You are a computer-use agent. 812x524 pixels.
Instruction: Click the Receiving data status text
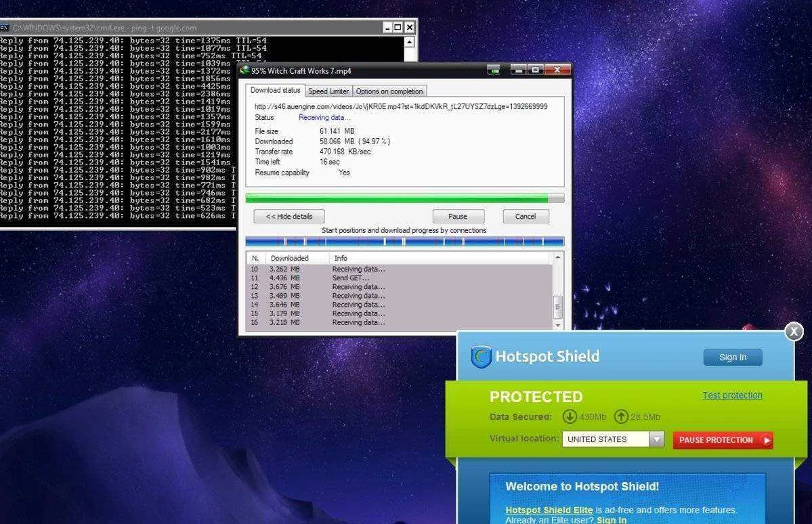324,118
